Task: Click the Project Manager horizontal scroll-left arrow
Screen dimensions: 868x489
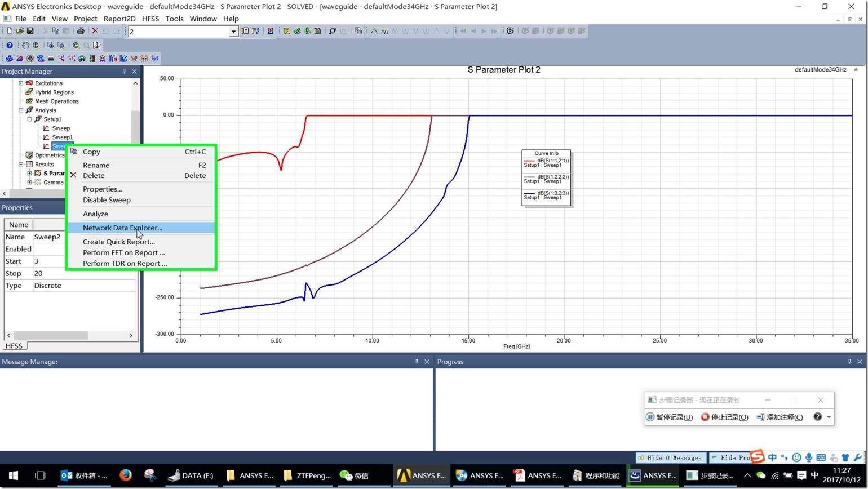Action: [x=5, y=193]
